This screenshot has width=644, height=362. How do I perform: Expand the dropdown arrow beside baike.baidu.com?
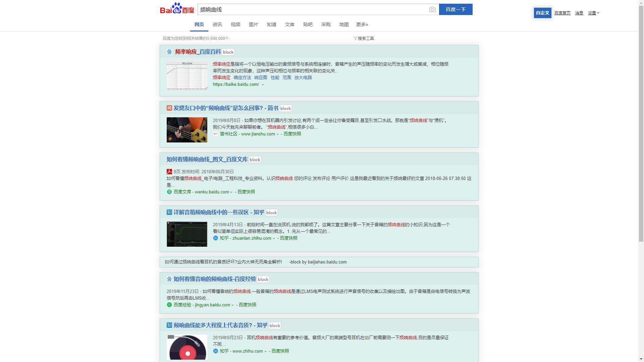pos(263,85)
